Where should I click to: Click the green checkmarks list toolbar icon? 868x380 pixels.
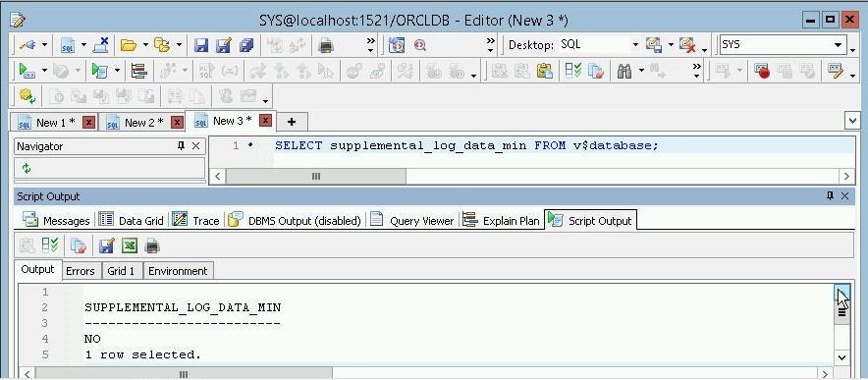(573, 71)
